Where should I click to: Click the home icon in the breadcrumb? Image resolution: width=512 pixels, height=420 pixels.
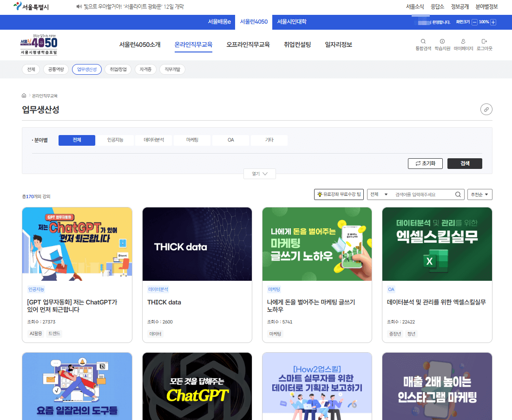pos(24,95)
